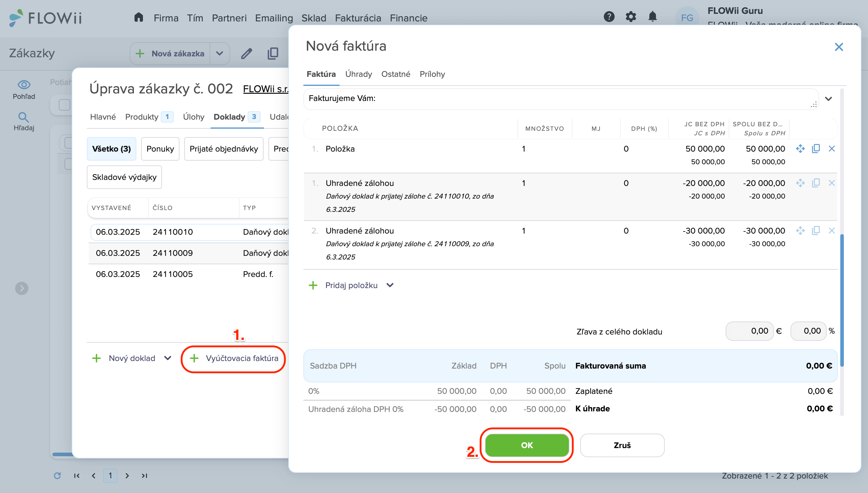
Task: Click the FG user avatar
Action: [687, 17]
